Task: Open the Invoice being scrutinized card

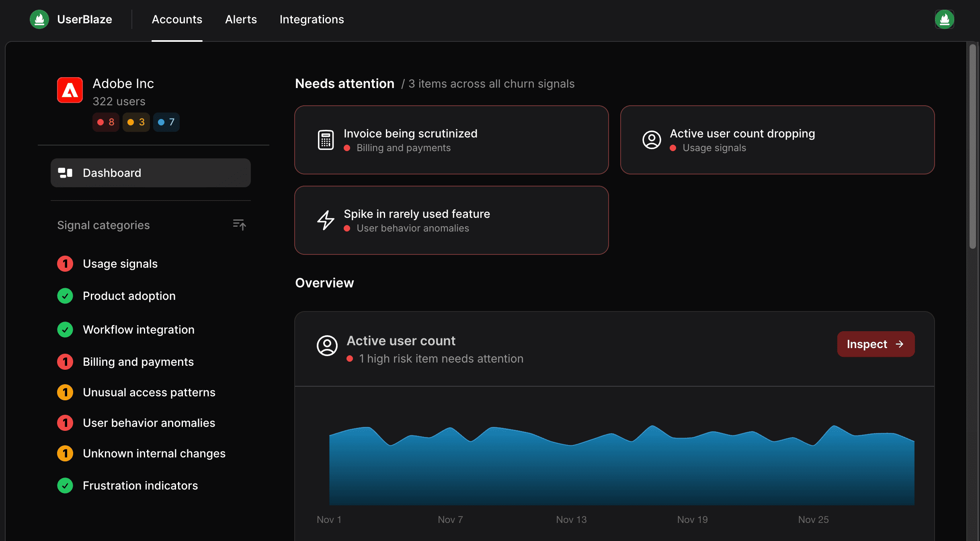Action: point(451,140)
